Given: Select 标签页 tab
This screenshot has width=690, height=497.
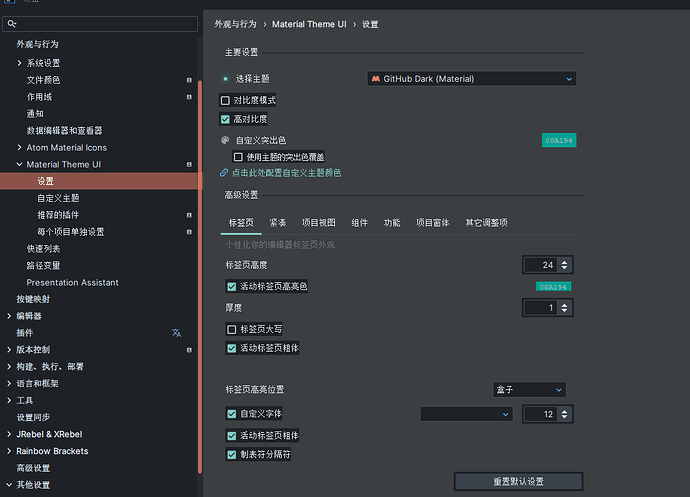Looking at the screenshot, I should (241, 223).
